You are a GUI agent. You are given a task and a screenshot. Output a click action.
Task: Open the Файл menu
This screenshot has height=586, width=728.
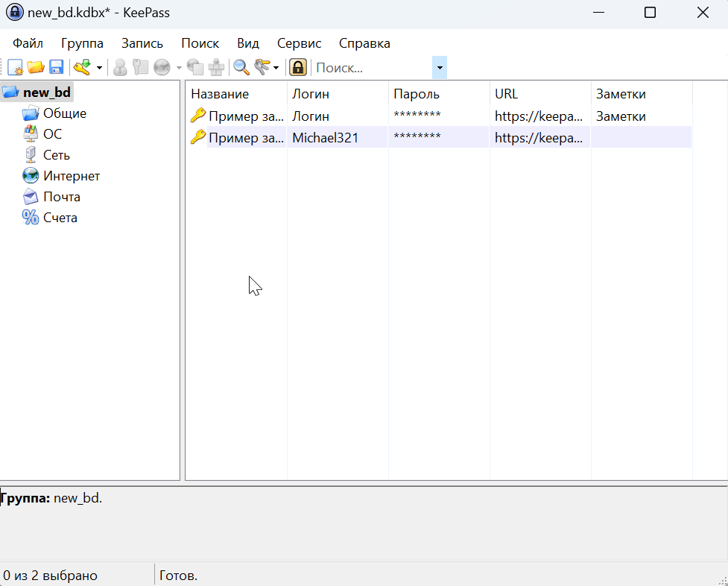(x=28, y=43)
